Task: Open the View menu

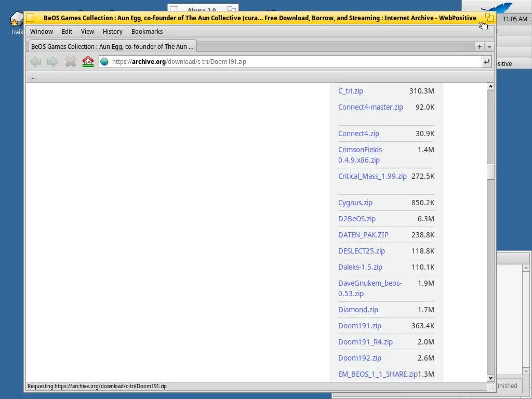Action: tap(87, 32)
